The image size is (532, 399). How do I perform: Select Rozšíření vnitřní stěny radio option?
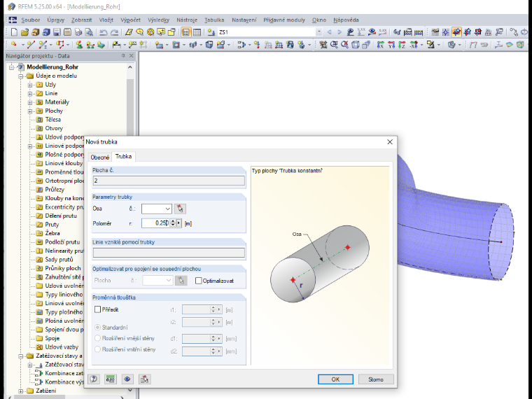click(x=98, y=349)
